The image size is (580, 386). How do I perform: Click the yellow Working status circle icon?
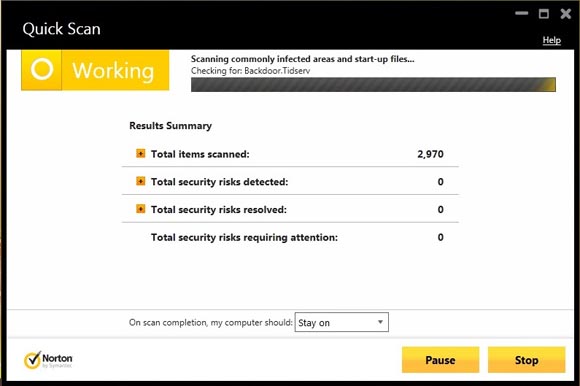[x=42, y=69]
